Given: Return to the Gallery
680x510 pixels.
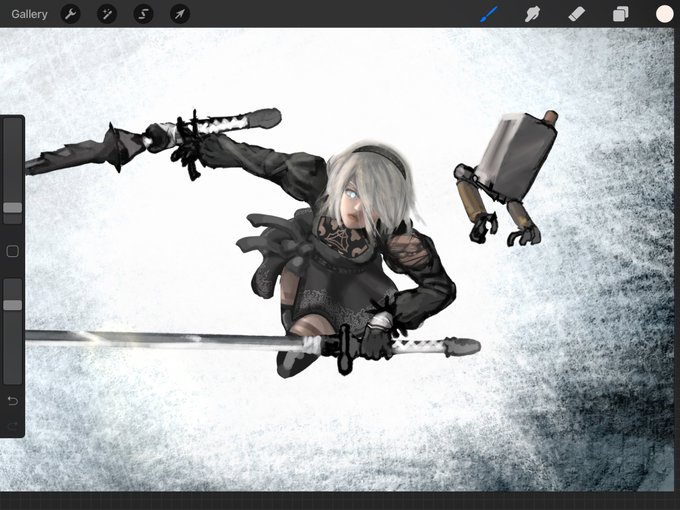Looking at the screenshot, I should [x=29, y=14].
